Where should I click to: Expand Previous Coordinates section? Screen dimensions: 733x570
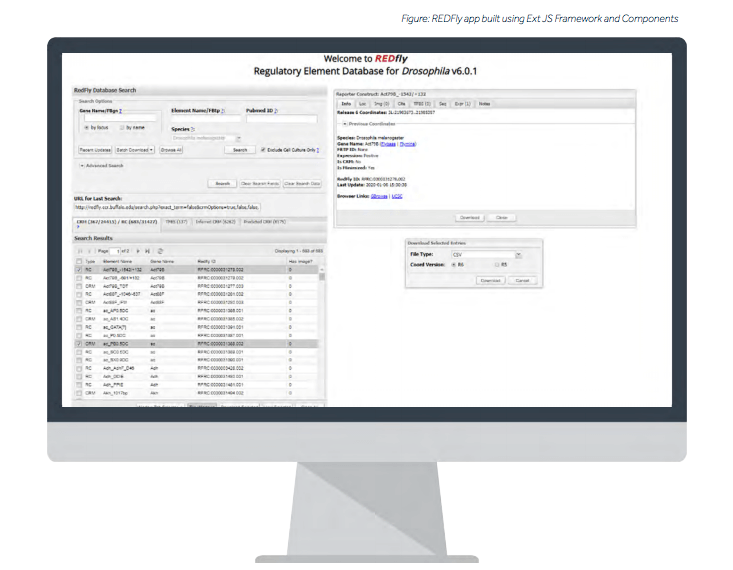click(345, 124)
